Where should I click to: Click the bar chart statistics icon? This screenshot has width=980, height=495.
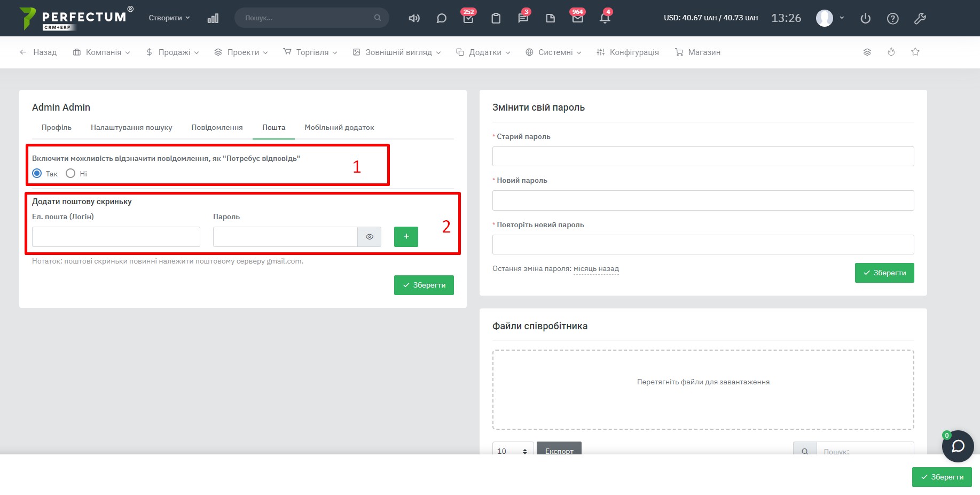[x=213, y=18]
